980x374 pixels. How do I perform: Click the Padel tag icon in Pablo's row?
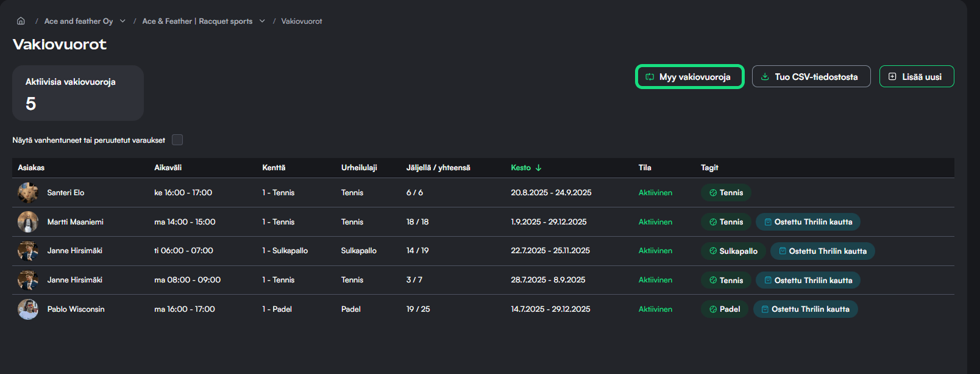click(713, 309)
